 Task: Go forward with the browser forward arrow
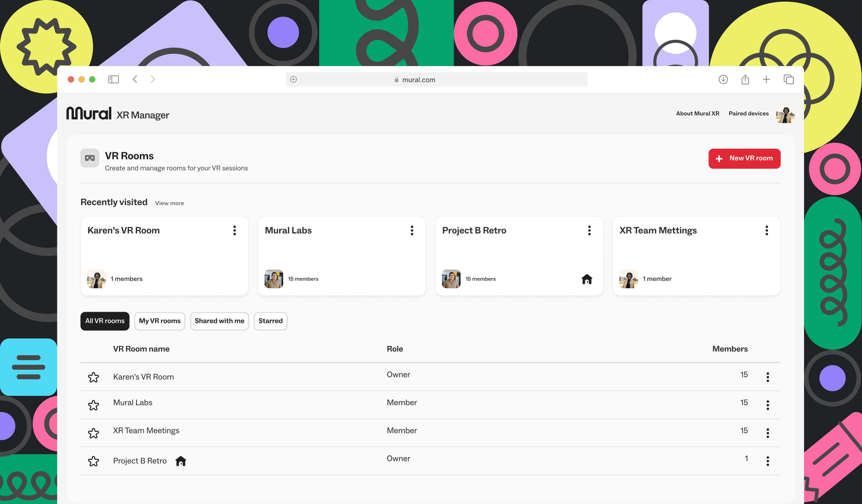[153, 80]
